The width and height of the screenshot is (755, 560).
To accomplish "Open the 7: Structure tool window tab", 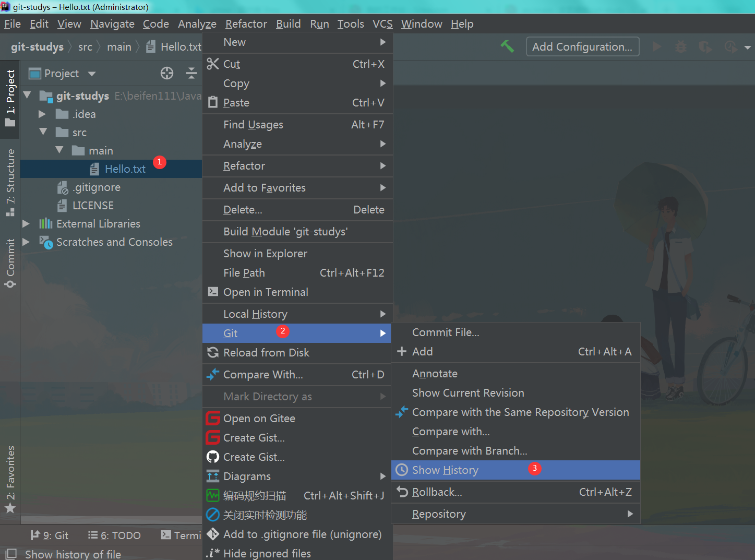I will pos(10,183).
